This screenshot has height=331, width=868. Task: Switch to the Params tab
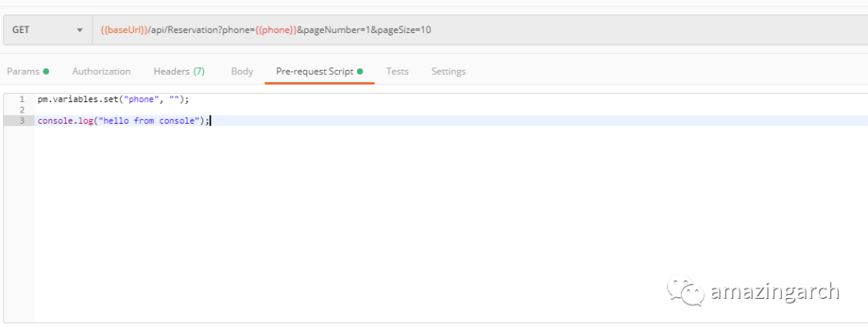click(27, 72)
